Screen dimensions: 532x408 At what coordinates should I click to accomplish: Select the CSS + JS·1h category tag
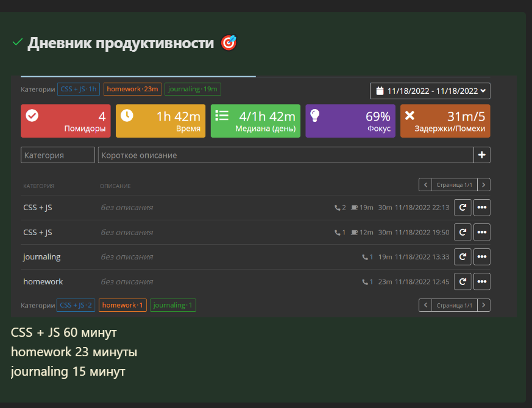pyautogui.click(x=79, y=89)
